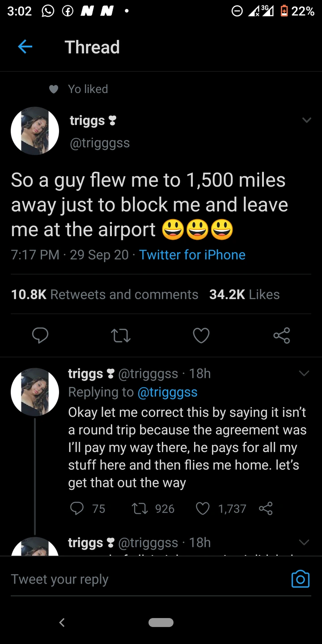View the 34.2K Likes list
The width and height of the screenshot is (322, 644).
pyautogui.click(x=244, y=294)
